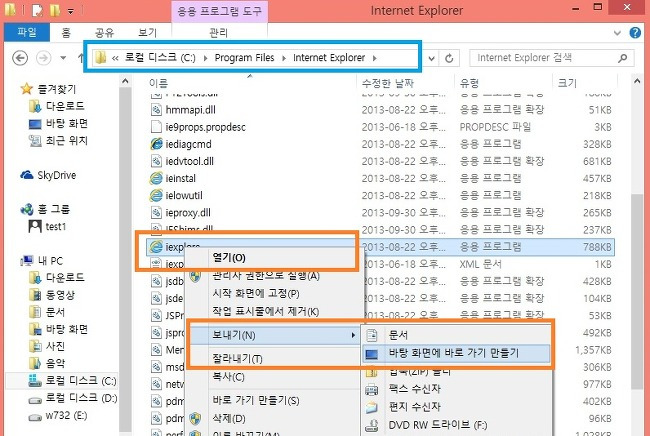Click the Back navigation arrow
Screen dimensions: 650x436
20,58
